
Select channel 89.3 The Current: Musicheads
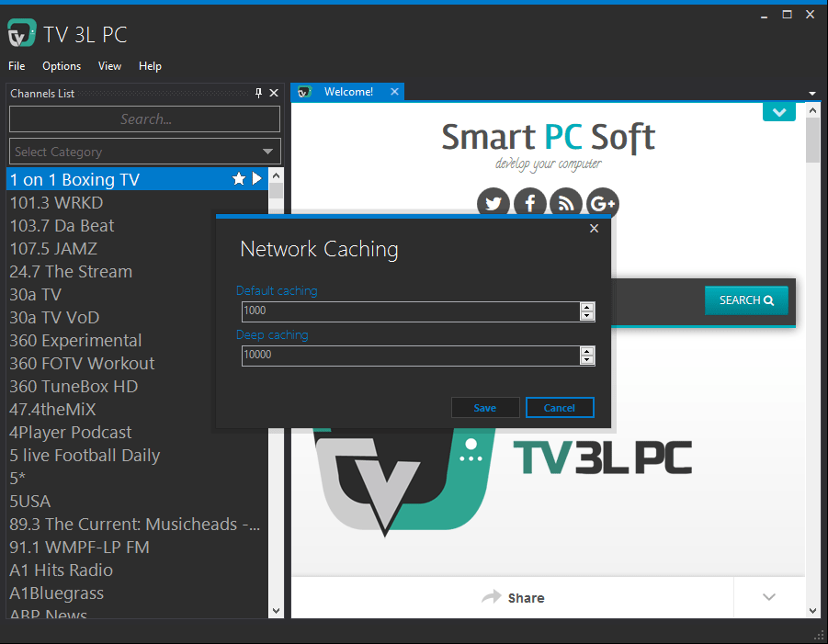pos(137,524)
